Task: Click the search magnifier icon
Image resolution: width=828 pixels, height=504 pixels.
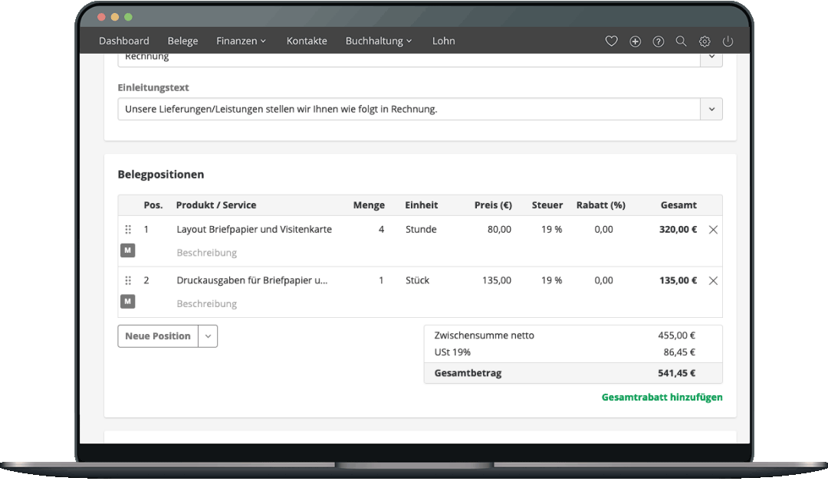Action: (x=681, y=41)
